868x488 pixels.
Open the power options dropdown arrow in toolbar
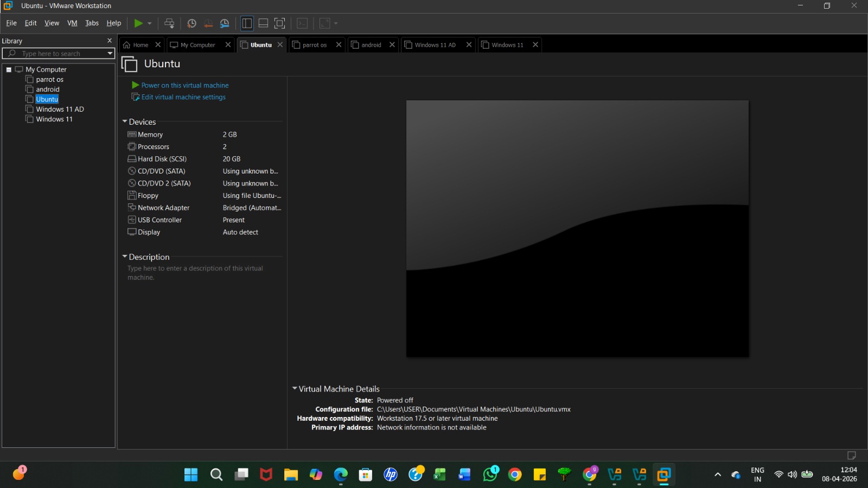[x=150, y=23]
